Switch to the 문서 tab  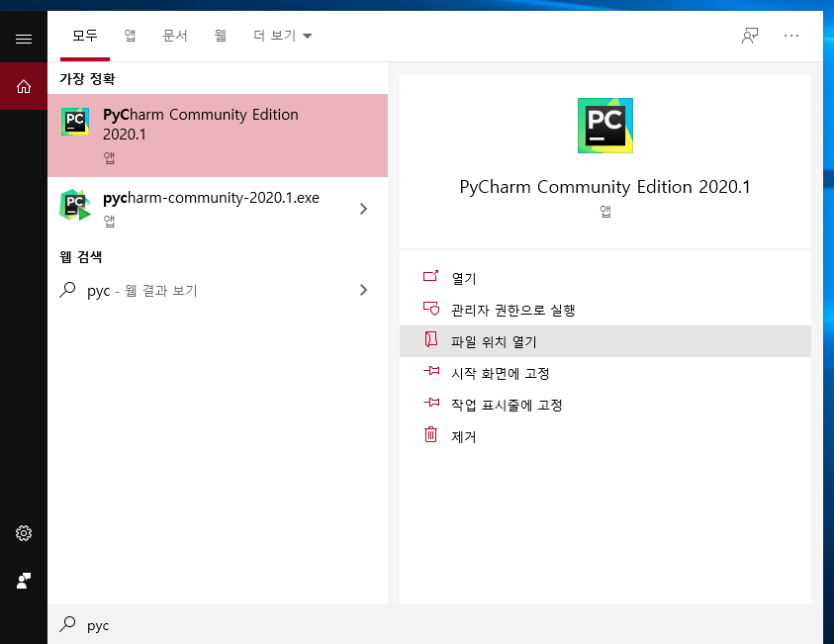[175, 36]
